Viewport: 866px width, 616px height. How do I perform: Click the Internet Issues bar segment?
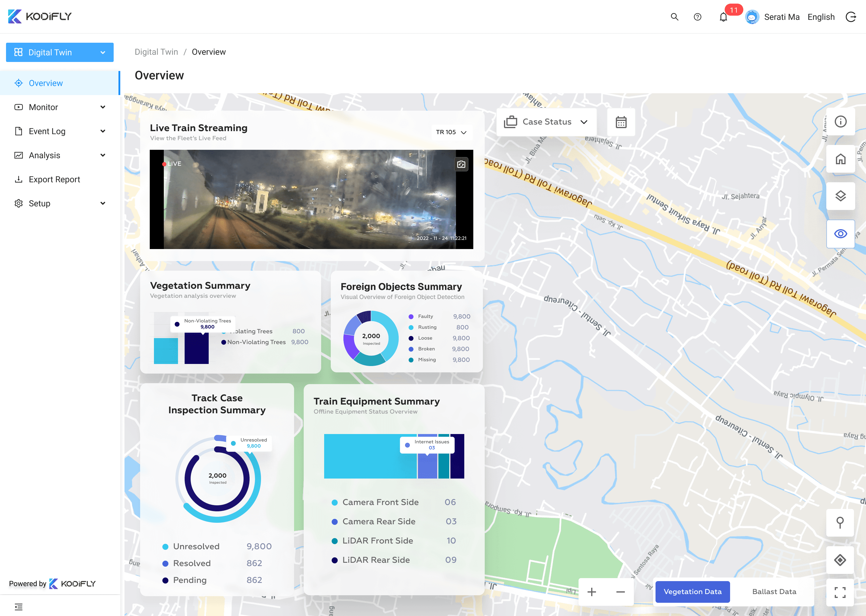(x=427, y=466)
